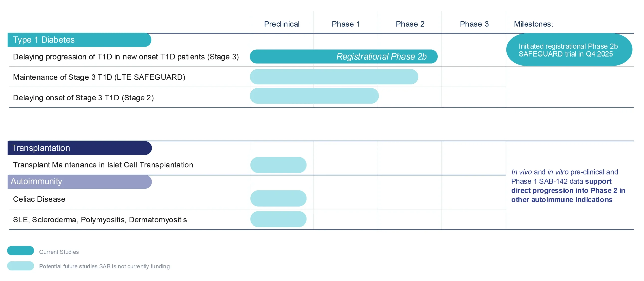Click the Celiac Disease row label
The width and height of the screenshot is (644, 281).
[x=39, y=199]
